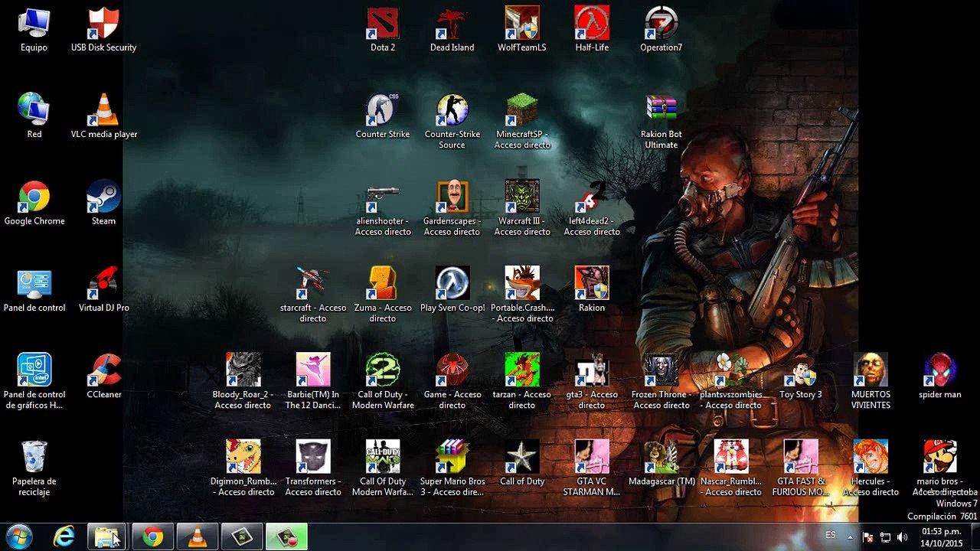The height and width of the screenshot is (551, 980).
Task: Launch the alienshooter shortcut
Action: coord(383,208)
